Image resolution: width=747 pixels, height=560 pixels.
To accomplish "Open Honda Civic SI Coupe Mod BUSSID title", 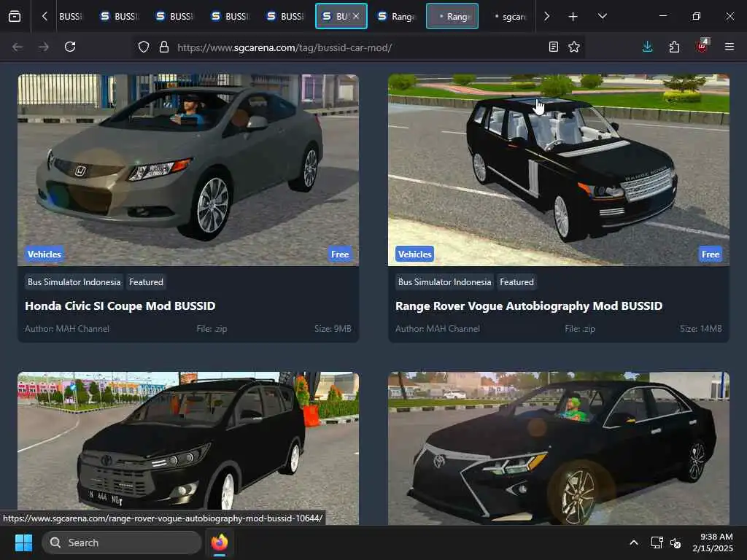I will point(120,306).
